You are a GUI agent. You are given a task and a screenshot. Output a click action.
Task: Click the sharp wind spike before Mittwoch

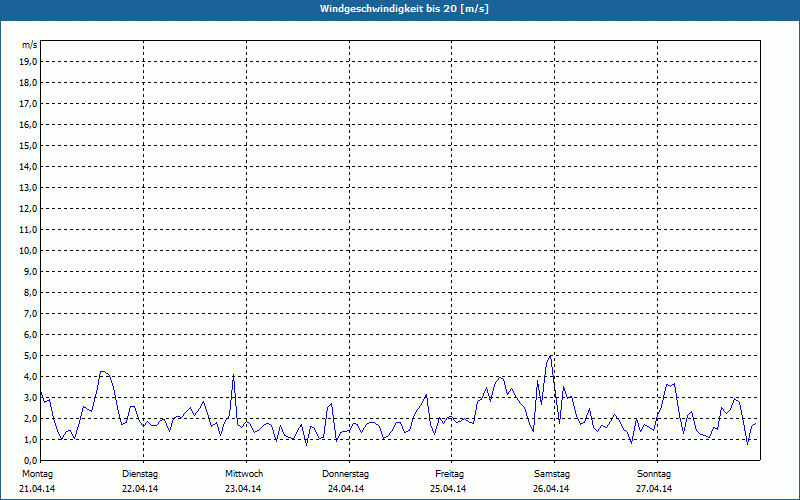[x=233, y=375]
